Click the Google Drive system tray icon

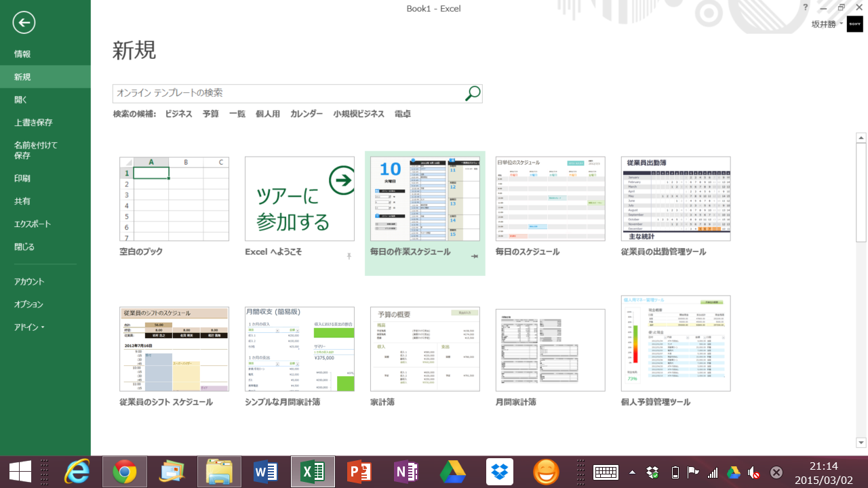733,472
